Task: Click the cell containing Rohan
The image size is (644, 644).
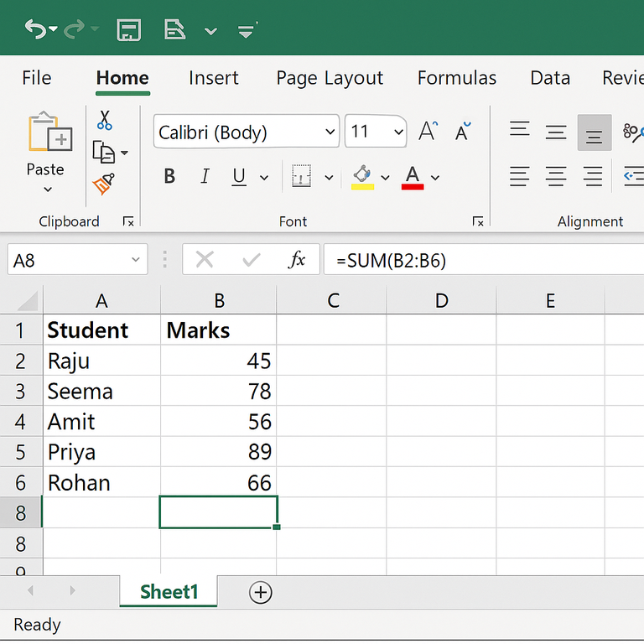Action: pyautogui.click(x=101, y=482)
